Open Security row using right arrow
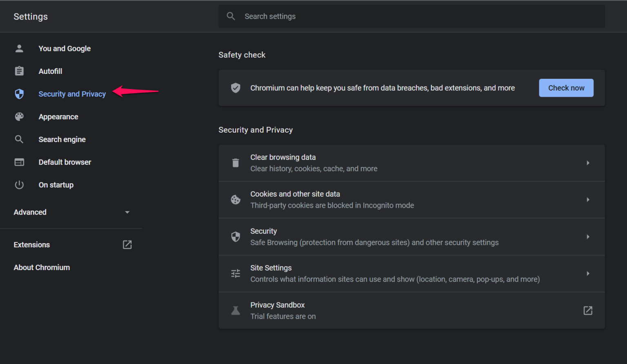This screenshot has height=364, width=627. tap(587, 237)
